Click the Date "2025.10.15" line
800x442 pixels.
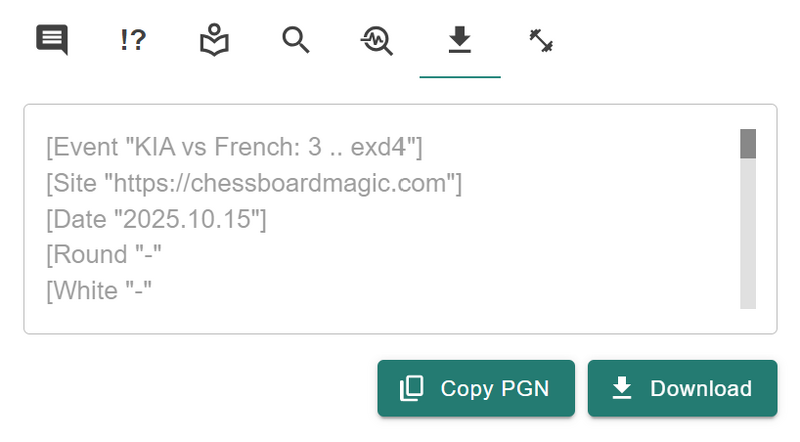[156, 219]
